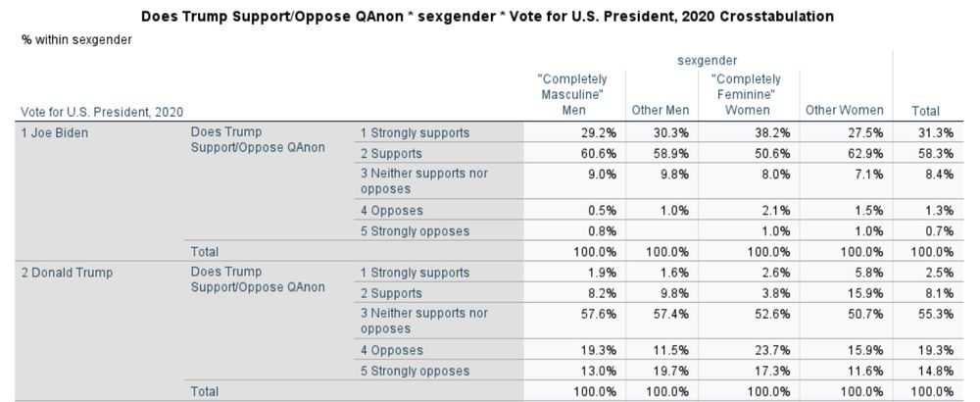Click the 'sexgender' column group header

(708, 61)
